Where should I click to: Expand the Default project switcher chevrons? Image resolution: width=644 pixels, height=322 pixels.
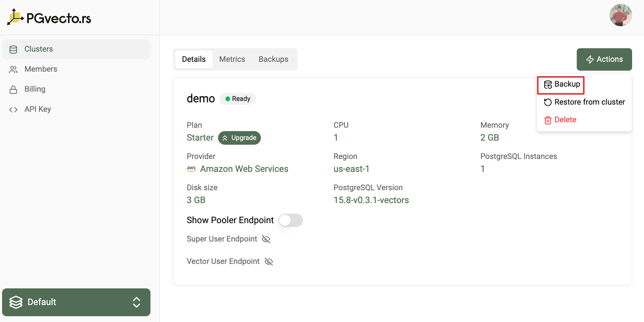137,302
